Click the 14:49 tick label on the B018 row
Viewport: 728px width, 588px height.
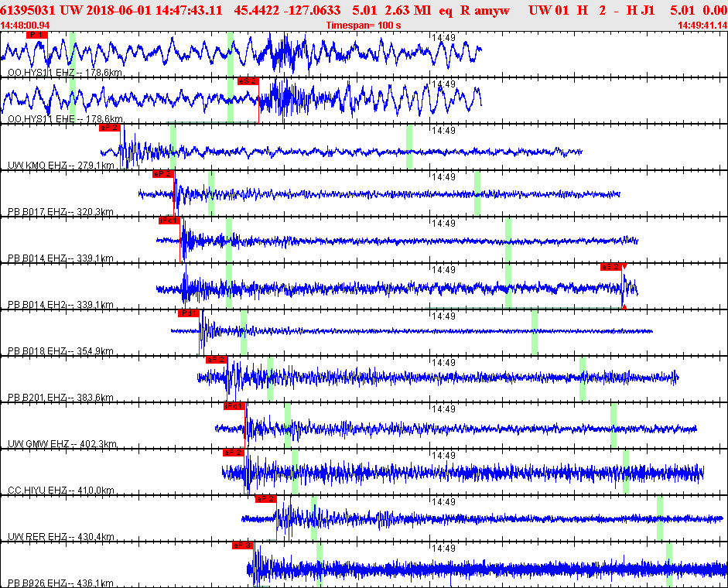point(443,316)
